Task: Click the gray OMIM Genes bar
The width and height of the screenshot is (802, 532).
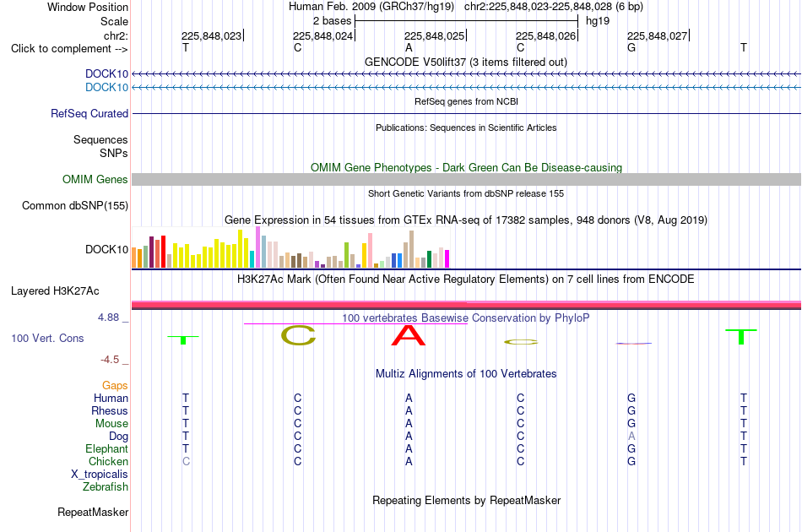Action: [467, 180]
